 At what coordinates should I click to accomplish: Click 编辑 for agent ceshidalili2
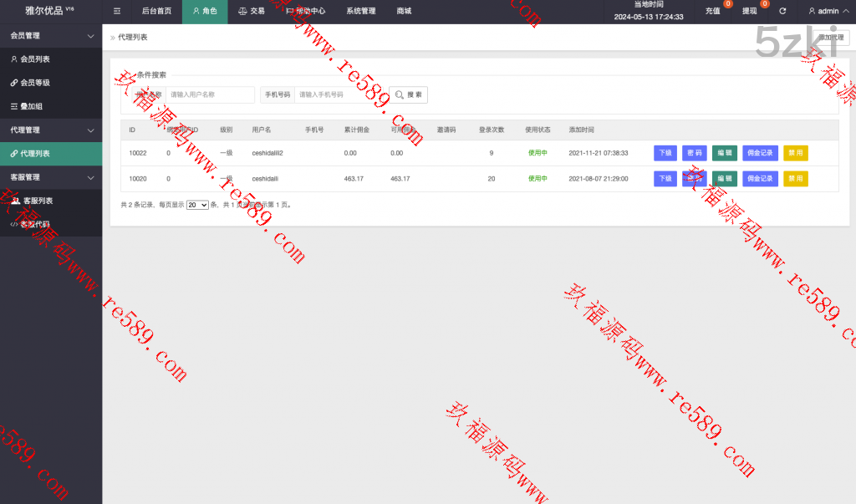point(724,153)
